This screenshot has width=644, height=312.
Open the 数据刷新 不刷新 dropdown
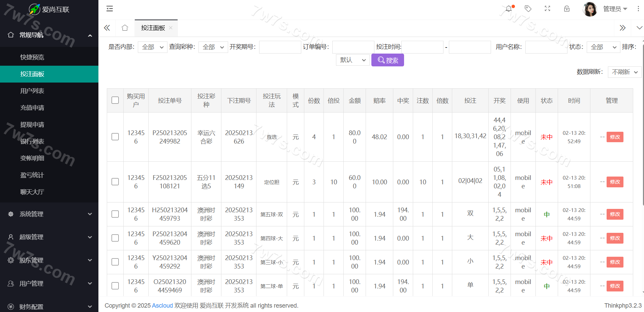[624, 72]
